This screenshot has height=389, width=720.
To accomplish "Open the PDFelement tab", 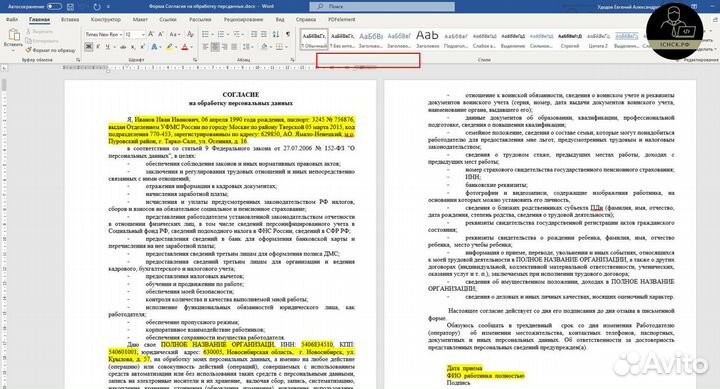I will [x=342, y=20].
